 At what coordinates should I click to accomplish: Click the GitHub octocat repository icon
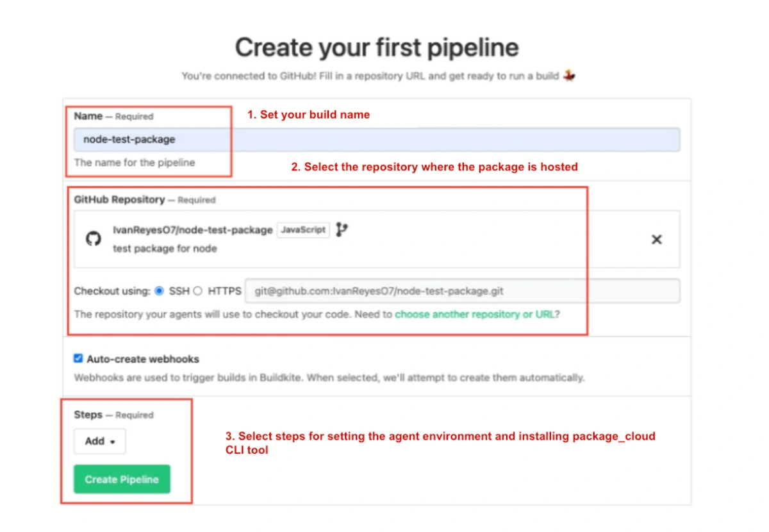[94, 239]
